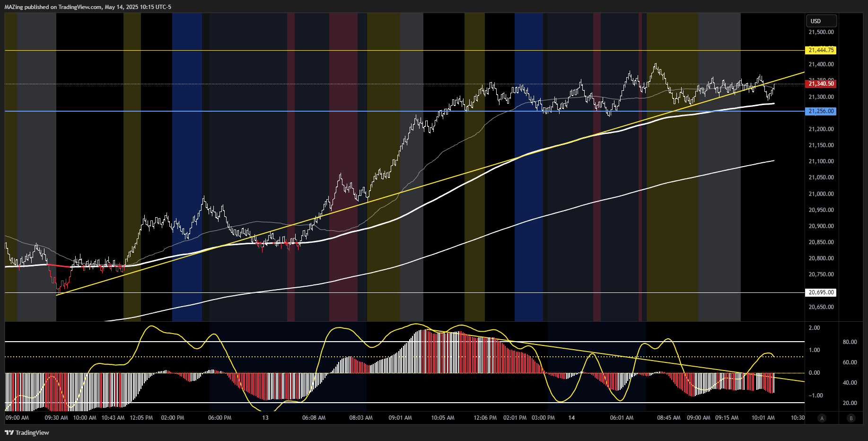Click the 02:00 PM time axis label

[173, 418]
